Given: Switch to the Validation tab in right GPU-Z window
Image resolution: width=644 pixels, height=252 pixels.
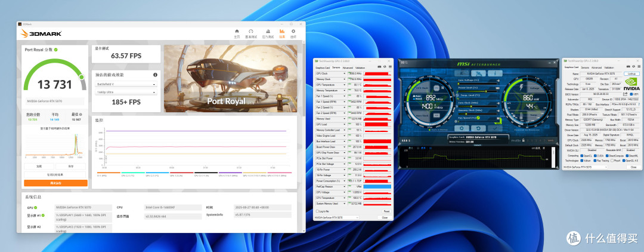Looking at the screenshot, I should click(x=609, y=67).
